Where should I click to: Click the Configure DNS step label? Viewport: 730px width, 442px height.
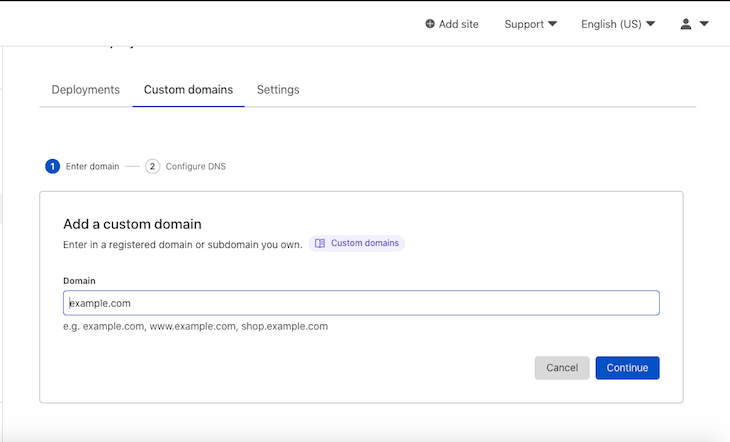coord(196,166)
